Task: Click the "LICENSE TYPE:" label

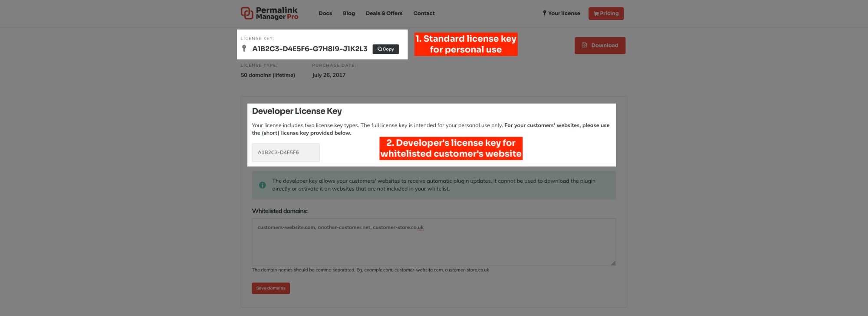Action: (259, 66)
